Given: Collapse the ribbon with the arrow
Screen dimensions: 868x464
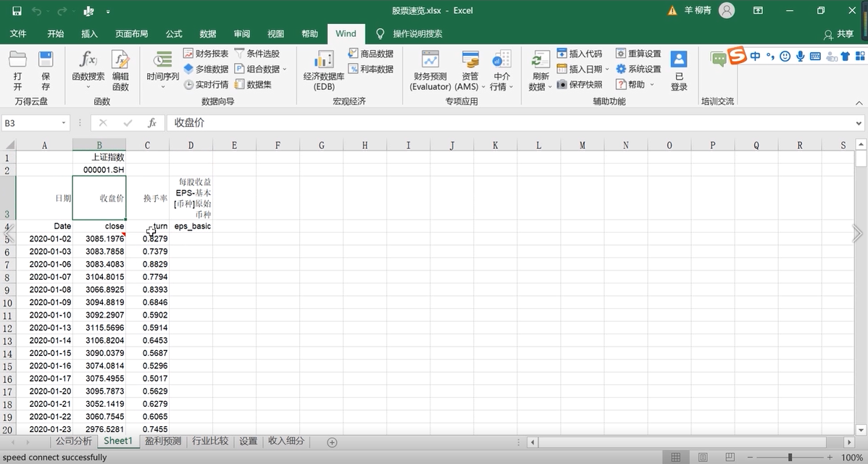Looking at the screenshot, I should pyautogui.click(x=859, y=102).
